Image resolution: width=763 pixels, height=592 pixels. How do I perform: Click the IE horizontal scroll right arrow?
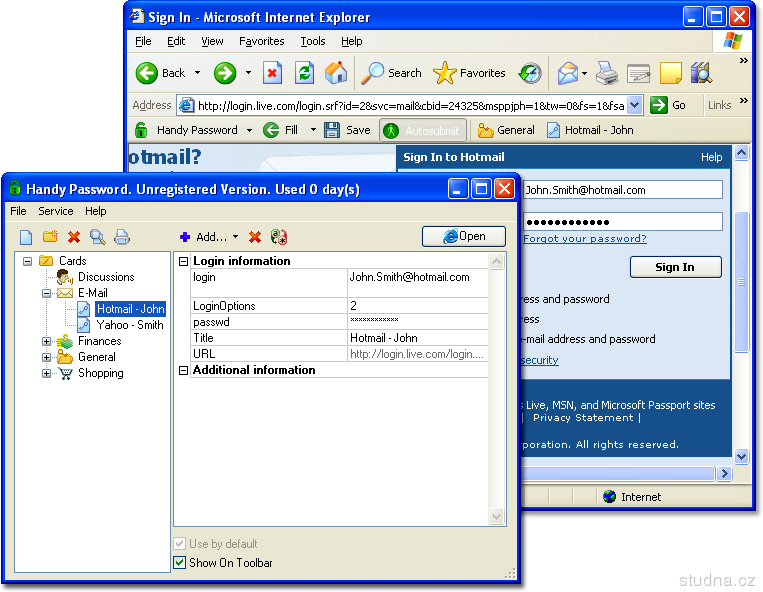(x=725, y=473)
